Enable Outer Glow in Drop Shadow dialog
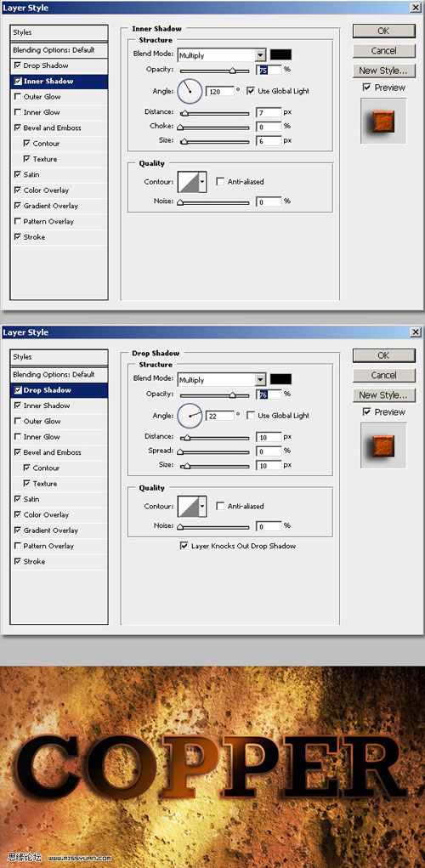The height and width of the screenshot is (868, 425). tap(18, 422)
